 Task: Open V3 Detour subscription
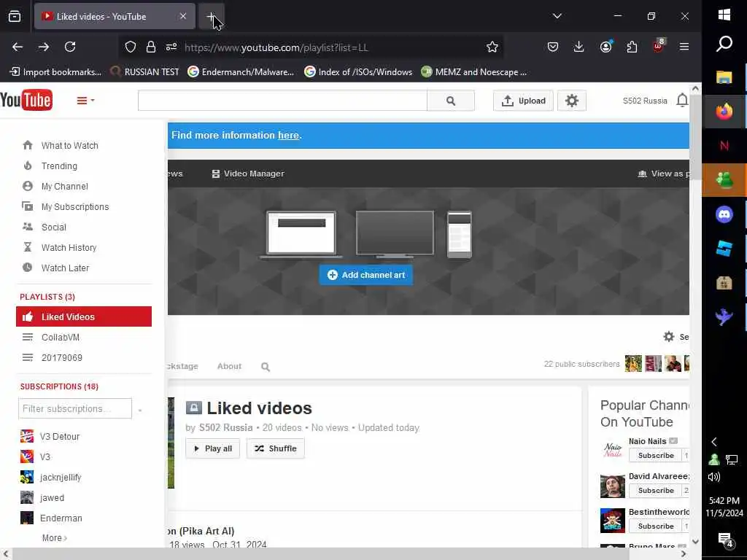[x=60, y=437]
